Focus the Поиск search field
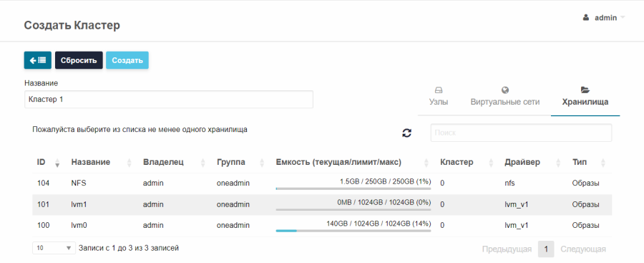 tap(521, 133)
